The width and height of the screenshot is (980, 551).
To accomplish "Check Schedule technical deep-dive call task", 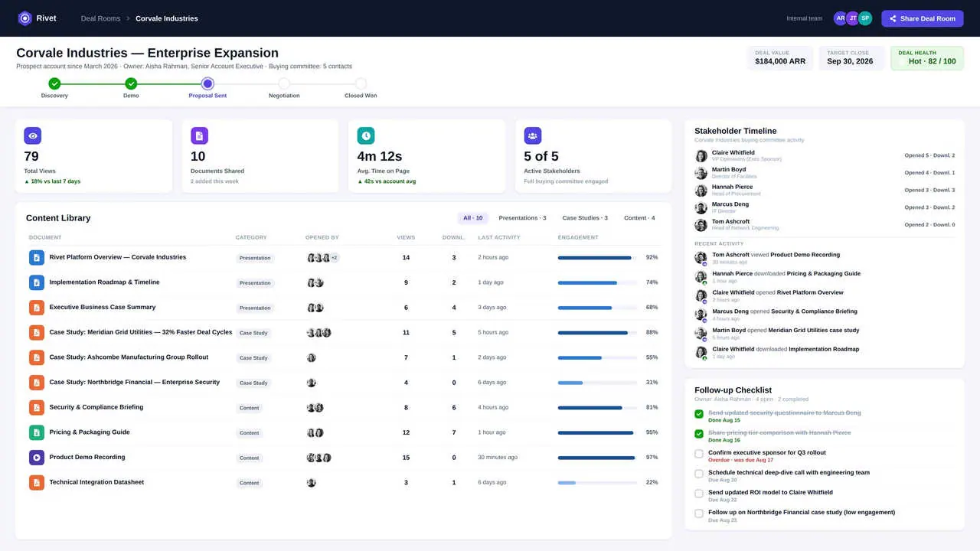I will point(699,474).
